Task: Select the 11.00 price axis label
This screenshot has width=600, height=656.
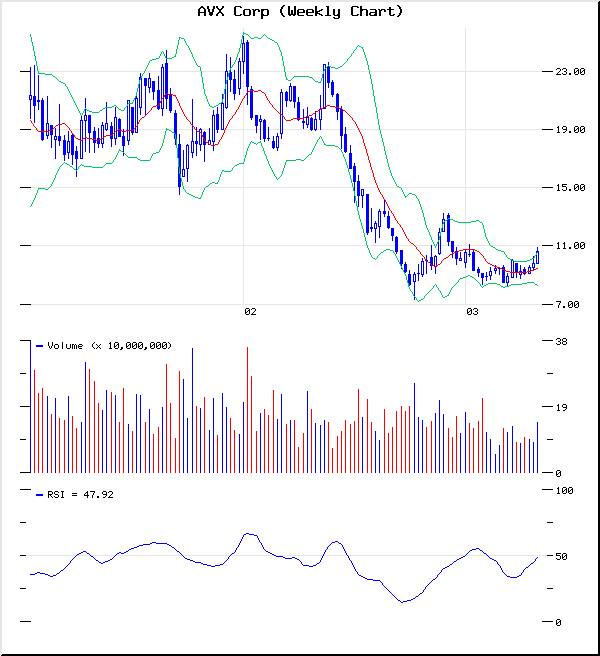Action: pos(570,246)
